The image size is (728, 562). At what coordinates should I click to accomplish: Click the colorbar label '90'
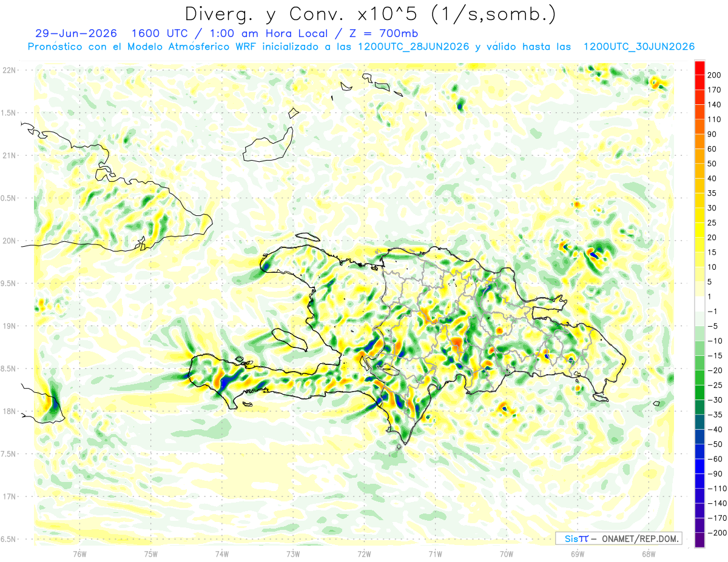coord(713,134)
